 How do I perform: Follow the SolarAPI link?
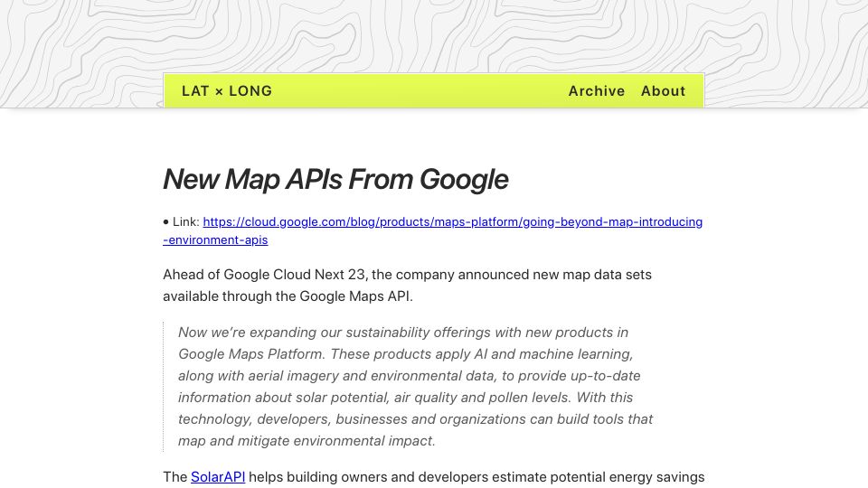click(218, 477)
